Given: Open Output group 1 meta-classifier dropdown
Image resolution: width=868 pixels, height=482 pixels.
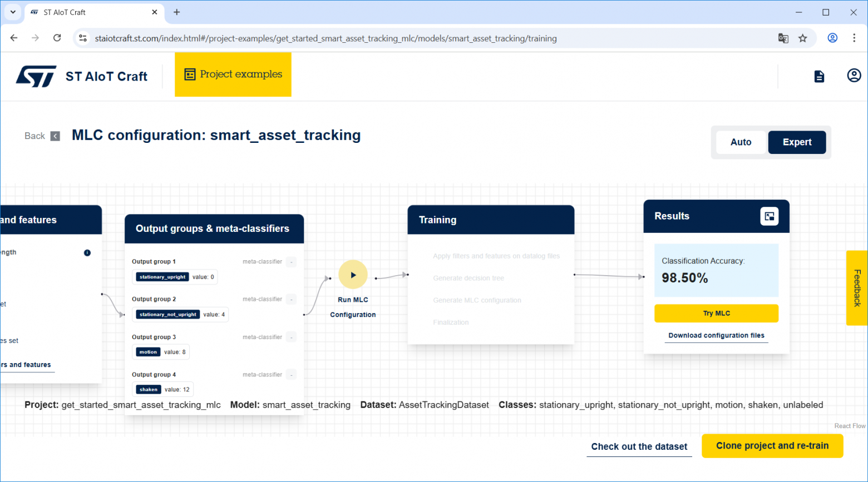Looking at the screenshot, I should (291, 262).
